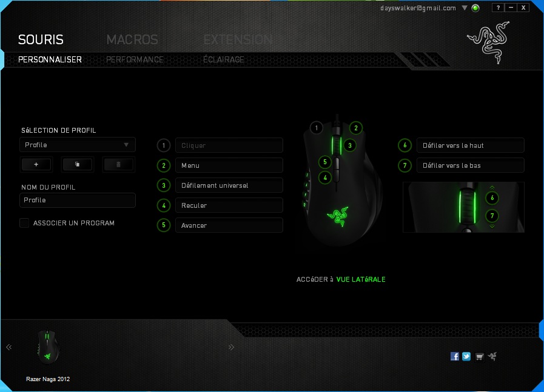Viewport: 544px width, 392px height.
Task: Change the Menu button assignment
Action: pos(229,165)
